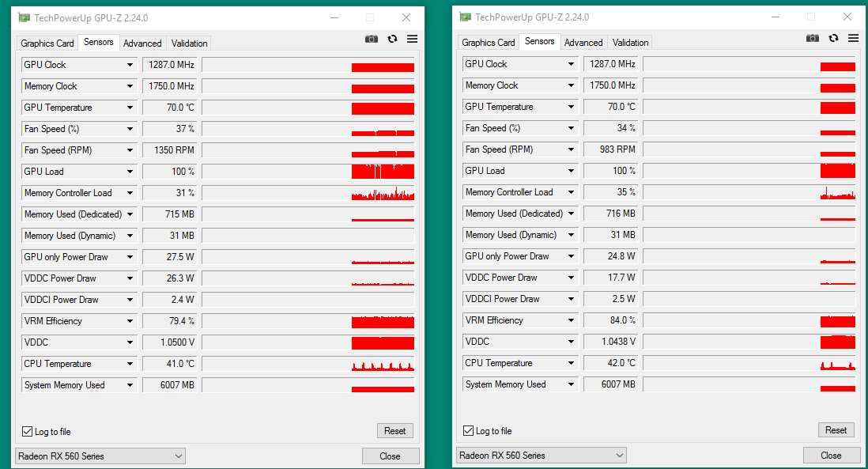Open GPU Temperature sensor dropdown in left window
868x469 pixels.
(130, 108)
